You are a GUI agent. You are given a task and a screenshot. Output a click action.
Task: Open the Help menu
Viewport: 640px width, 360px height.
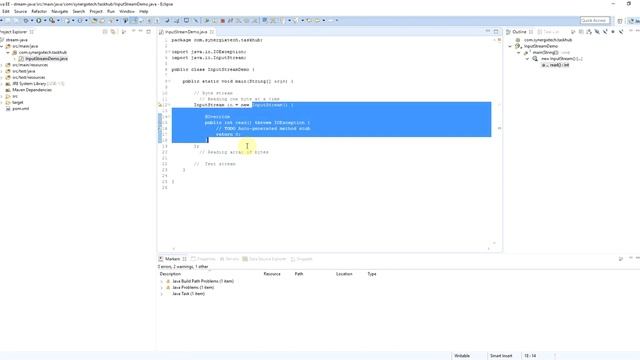point(144,11)
